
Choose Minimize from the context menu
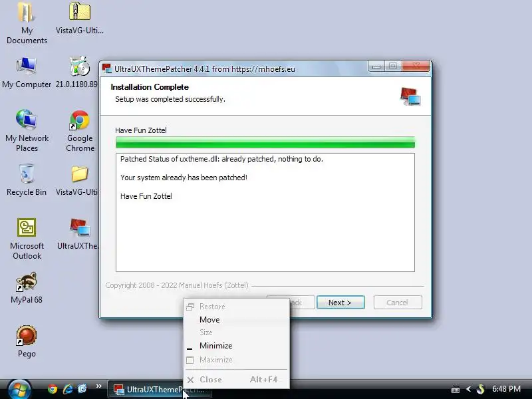[x=237, y=346]
